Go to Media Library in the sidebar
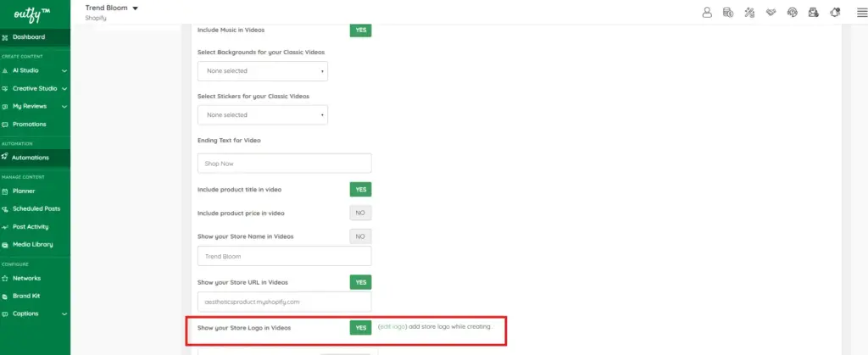Image resolution: width=868 pixels, height=355 pixels. click(x=35, y=244)
